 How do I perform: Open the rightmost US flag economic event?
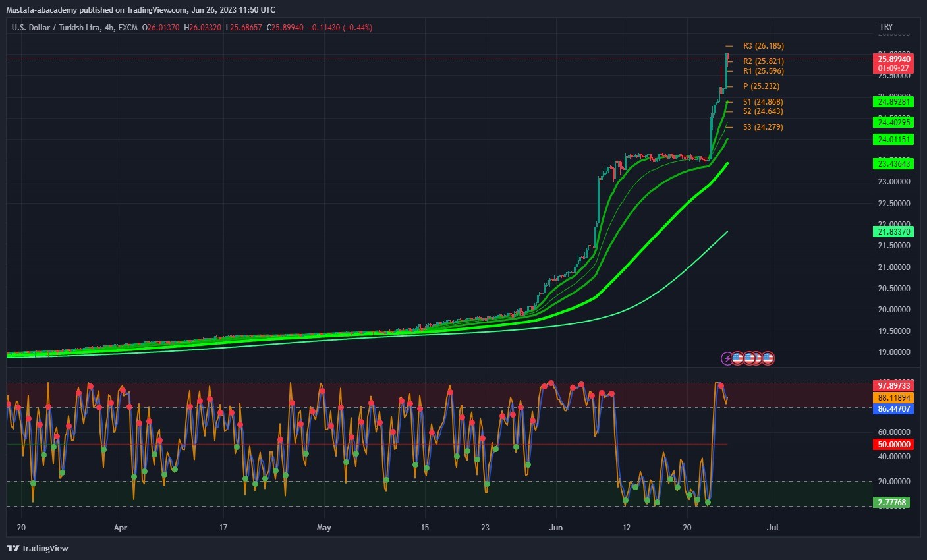pyautogui.click(x=768, y=358)
